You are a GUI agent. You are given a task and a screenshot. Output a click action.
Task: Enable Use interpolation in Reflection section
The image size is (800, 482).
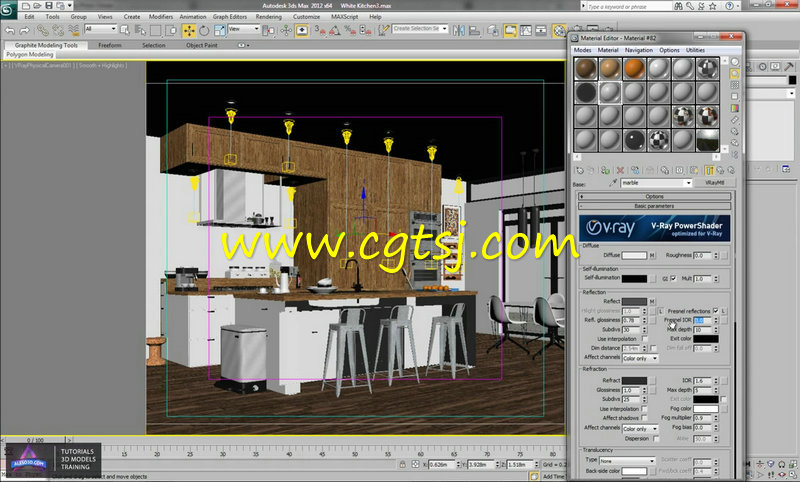click(645, 339)
